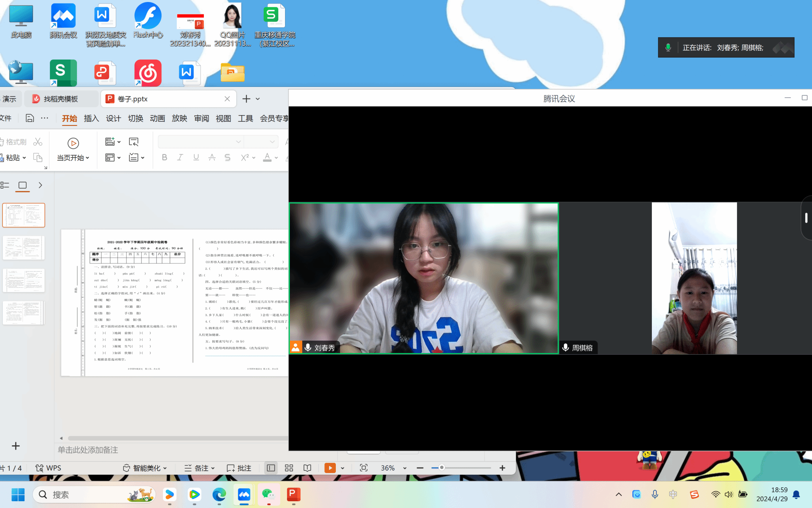Click the Italic formatting icon
The height and width of the screenshot is (508, 812).
coord(180,158)
